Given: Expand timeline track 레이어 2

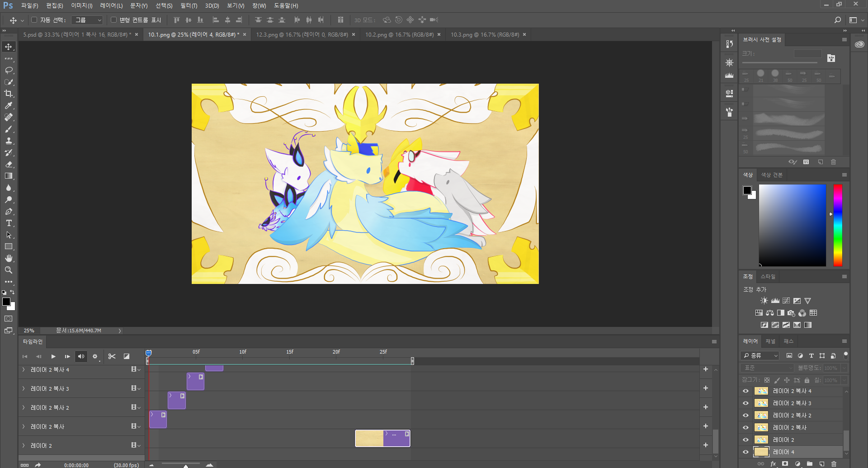Looking at the screenshot, I should [24, 445].
